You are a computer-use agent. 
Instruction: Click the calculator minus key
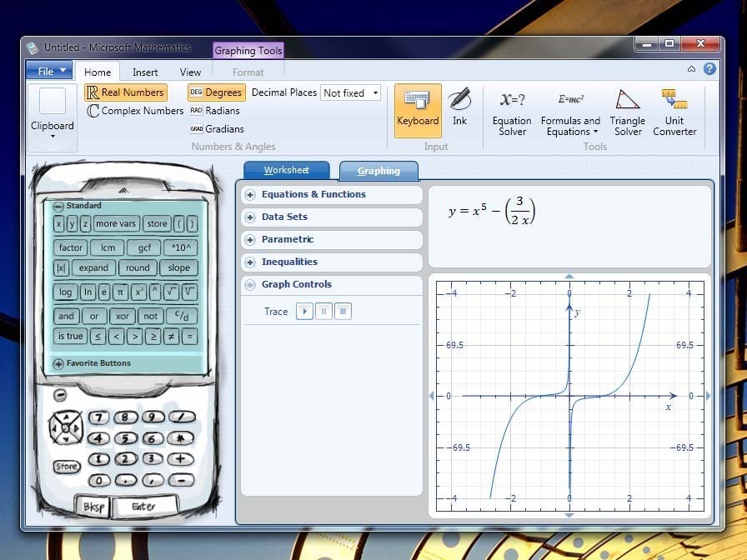181,481
